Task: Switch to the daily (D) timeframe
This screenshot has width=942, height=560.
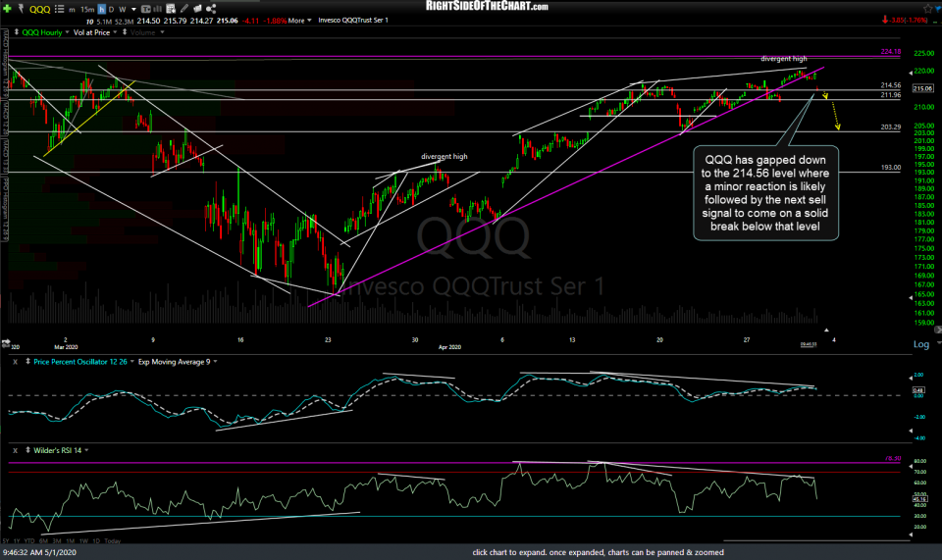Action: click(111, 9)
